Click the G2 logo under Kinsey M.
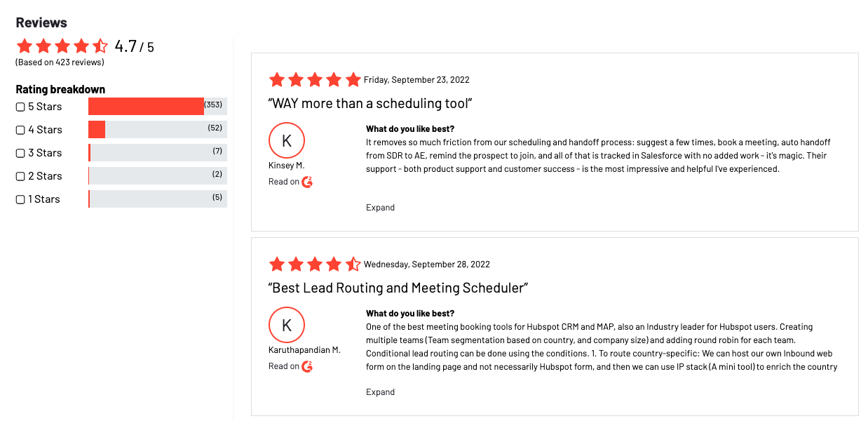 click(307, 182)
